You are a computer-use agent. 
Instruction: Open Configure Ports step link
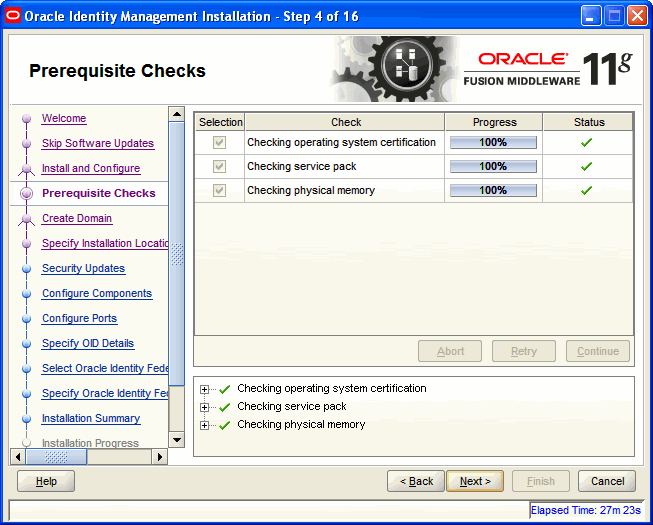pos(80,318)
